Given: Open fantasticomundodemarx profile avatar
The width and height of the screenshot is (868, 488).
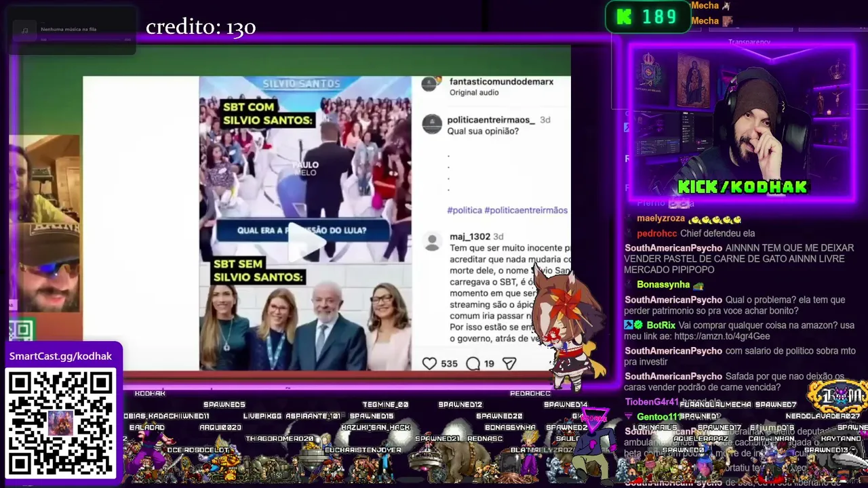Looking at the screenshot, I should (x=429, y=84).
